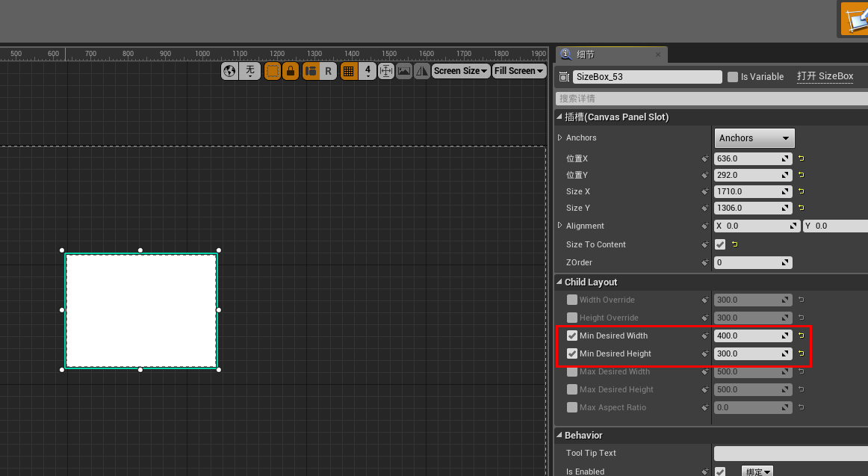Viewport: 868px width, 476px height.
Task: Click the mirror/flip preview icon
Action: tap(421, 71)
